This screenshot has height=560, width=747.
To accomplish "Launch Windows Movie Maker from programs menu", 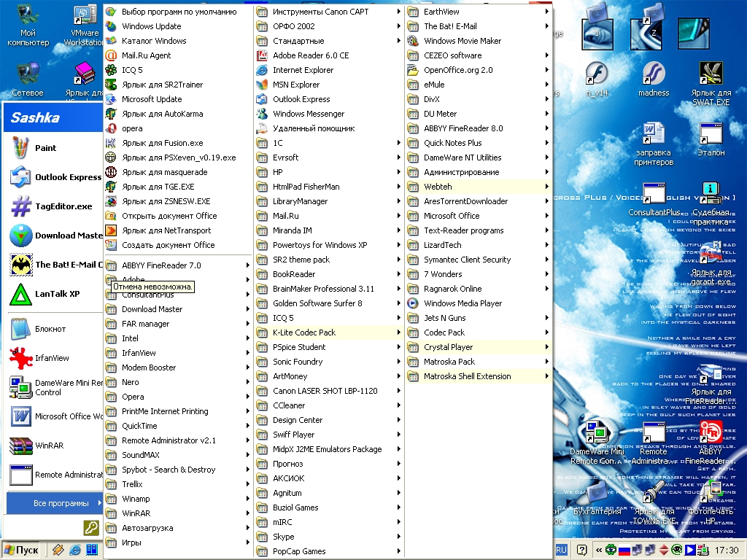I will 479,41.
